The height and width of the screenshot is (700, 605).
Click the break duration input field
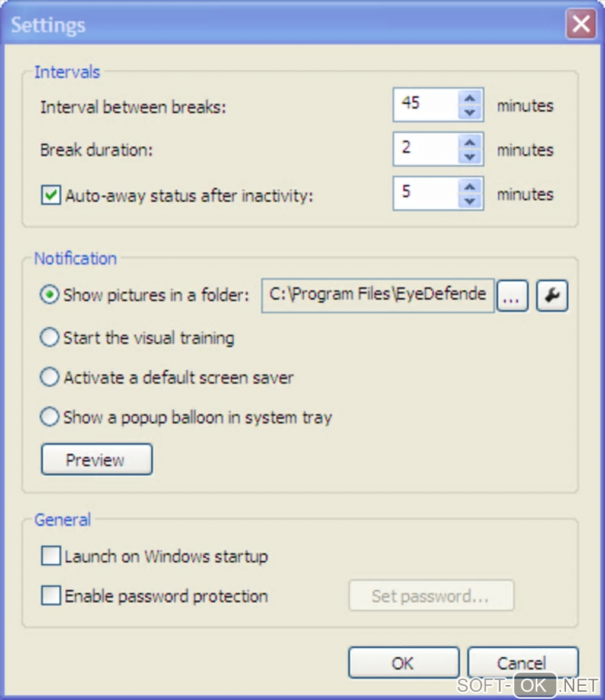(425, 149)
